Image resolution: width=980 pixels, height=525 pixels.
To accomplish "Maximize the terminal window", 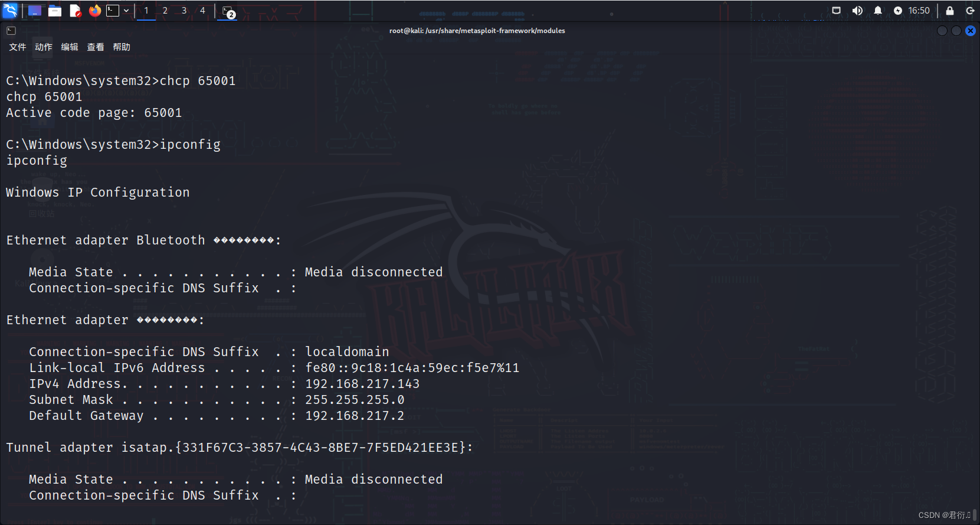I will pyautogui.click(x=956, y=31).
